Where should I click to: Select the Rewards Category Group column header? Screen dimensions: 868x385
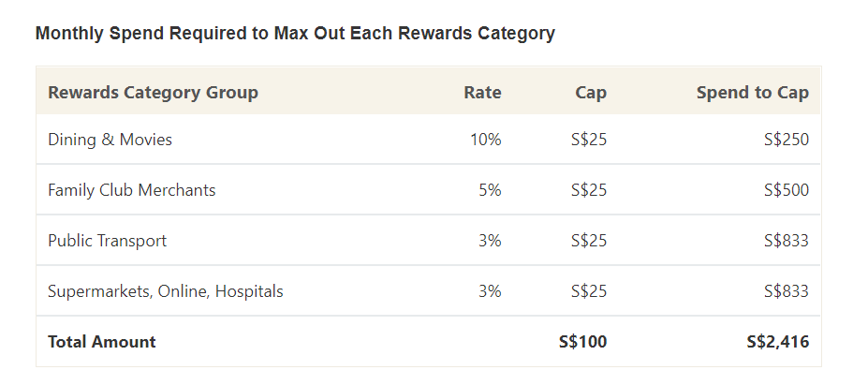point(153,92)
